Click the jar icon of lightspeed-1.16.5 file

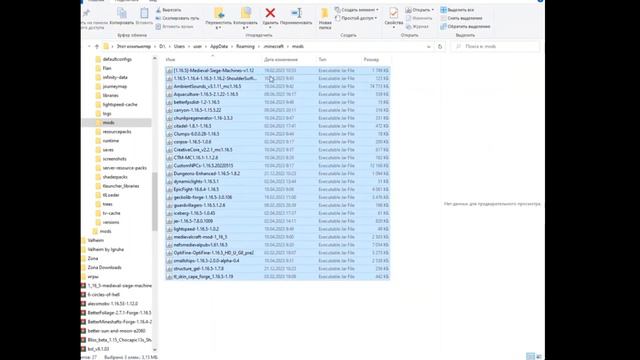(x=169, y=229)
